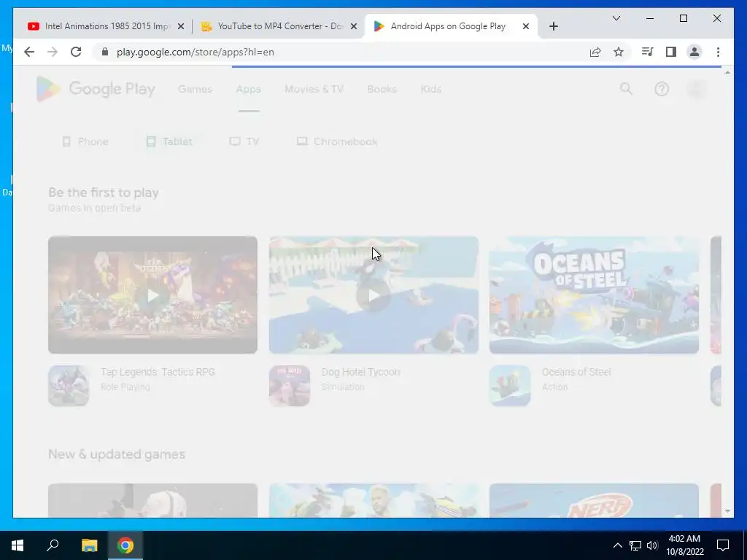
Task: Filter by TV device chip
Action: pos(244,141)
